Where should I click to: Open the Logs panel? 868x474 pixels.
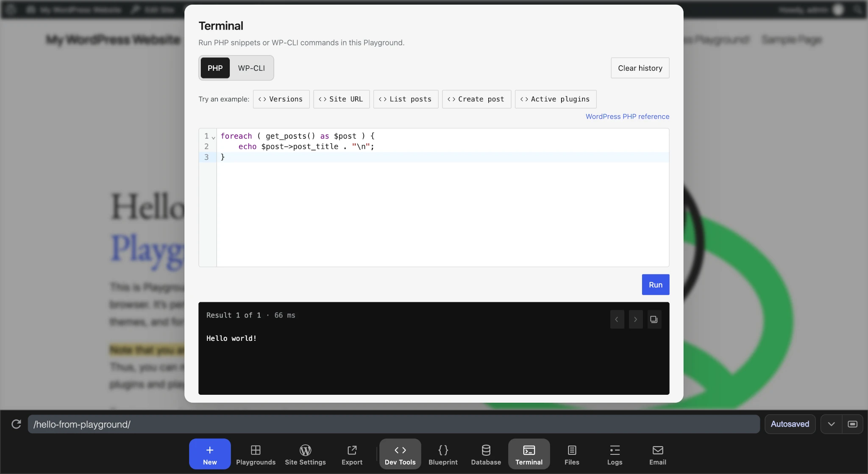pos(615,454)
